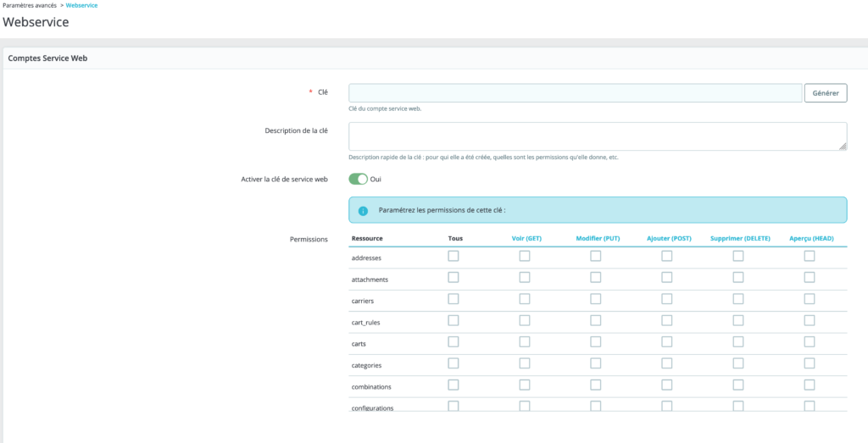This screenshot has height=443, width=868.
Task: Open the Webservice breadcrumb link
Action: coord(81,5)
